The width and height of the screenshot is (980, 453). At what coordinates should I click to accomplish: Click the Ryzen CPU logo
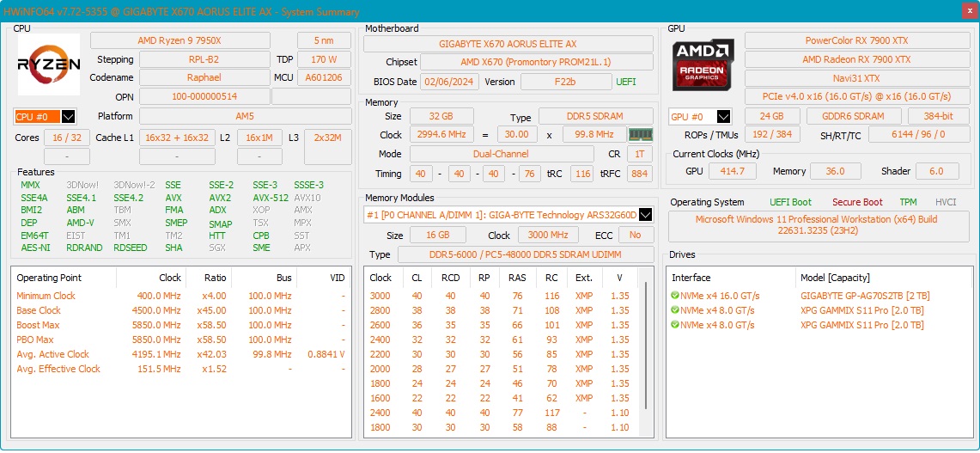tap(49, 64)
